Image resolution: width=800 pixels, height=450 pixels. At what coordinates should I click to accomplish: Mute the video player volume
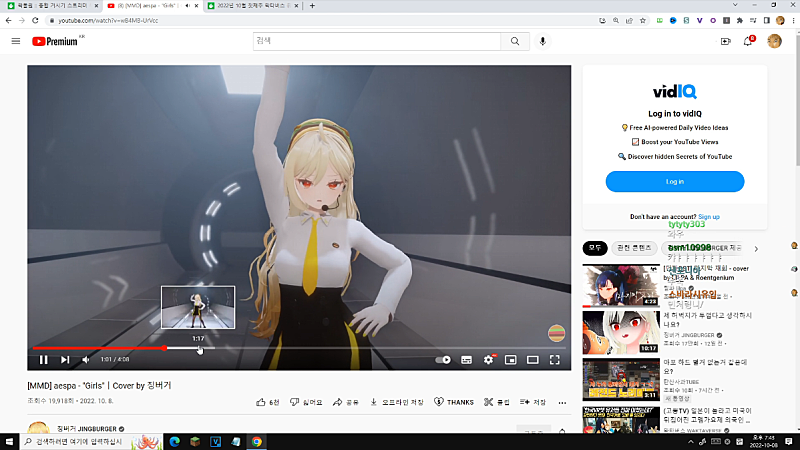[x=86, y=360]
